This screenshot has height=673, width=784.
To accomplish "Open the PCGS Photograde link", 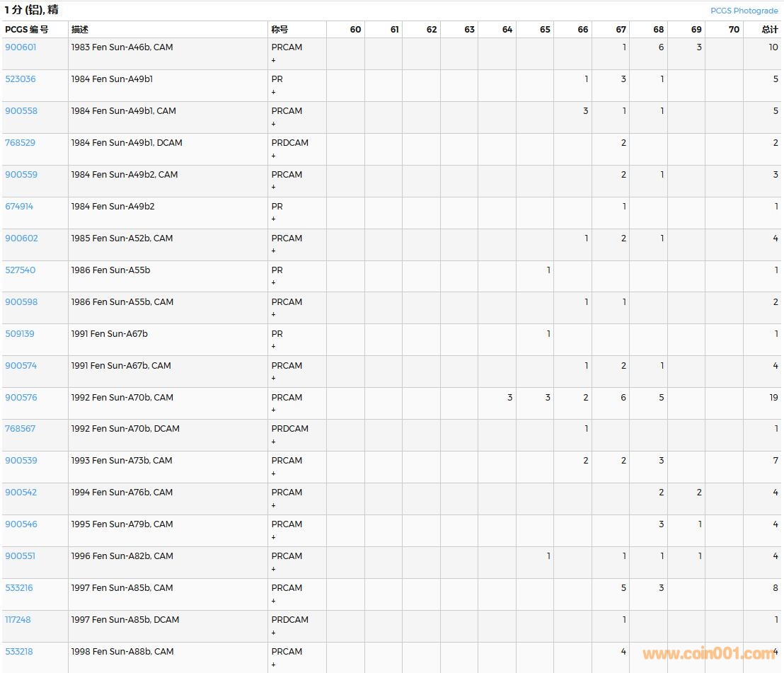I will (744, 11).
